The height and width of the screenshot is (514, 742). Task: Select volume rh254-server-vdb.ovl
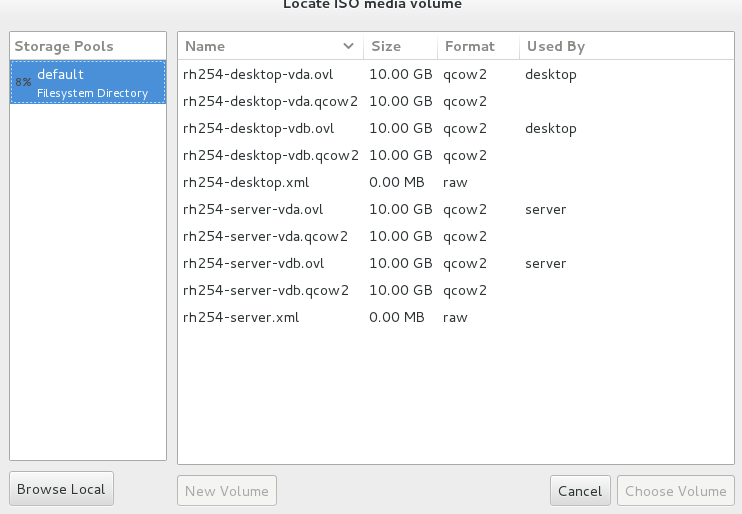[x=456, y=263]
